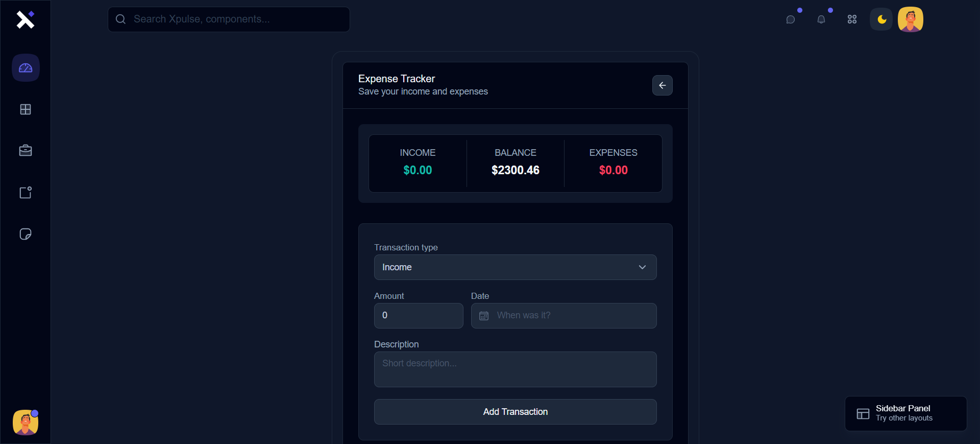
Task: Open the dashboard gauge icon in sidebar
Action: click(x=26, y=68)
